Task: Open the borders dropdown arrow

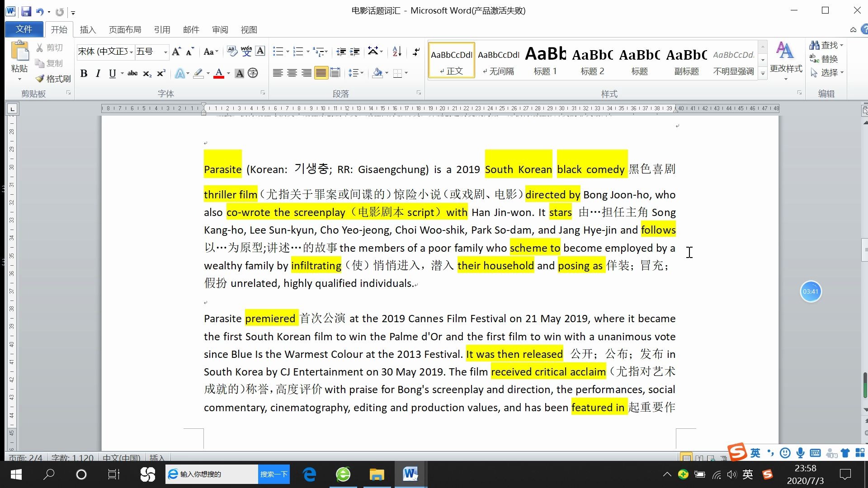Action: pyautogui.click(x=406, y=73)
